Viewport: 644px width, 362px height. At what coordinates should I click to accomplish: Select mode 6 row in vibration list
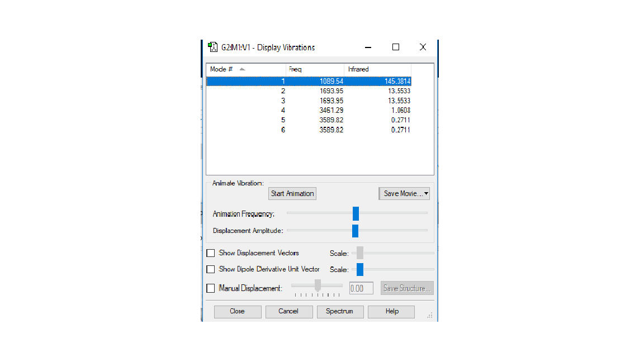tap(309, 130)
